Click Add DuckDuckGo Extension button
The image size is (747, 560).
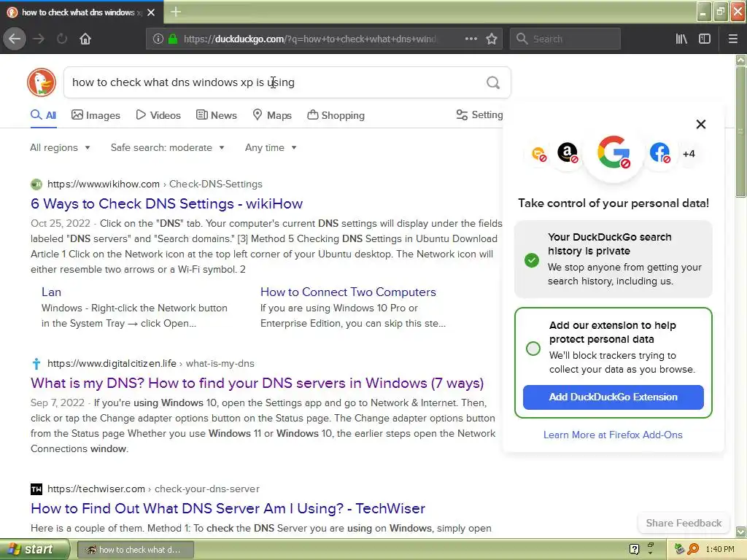point(613,397)
